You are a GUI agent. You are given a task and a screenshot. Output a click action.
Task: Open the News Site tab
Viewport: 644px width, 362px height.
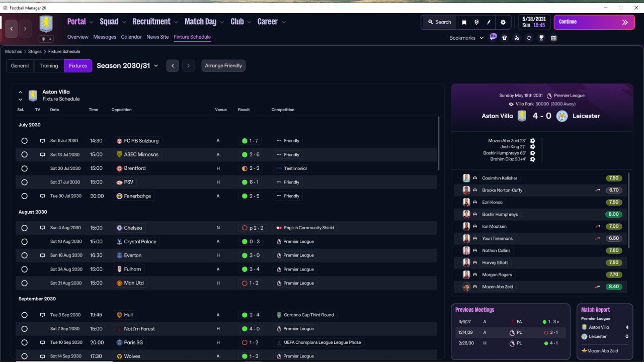pyautogui.click(x=157, y=37)
